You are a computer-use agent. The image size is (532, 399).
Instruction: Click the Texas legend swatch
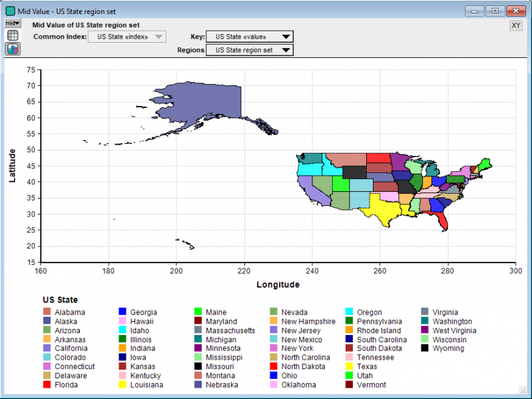(x=349, y=366)
